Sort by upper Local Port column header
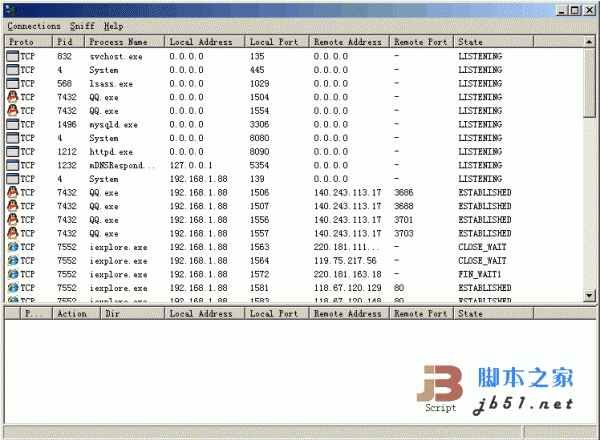 277,42
